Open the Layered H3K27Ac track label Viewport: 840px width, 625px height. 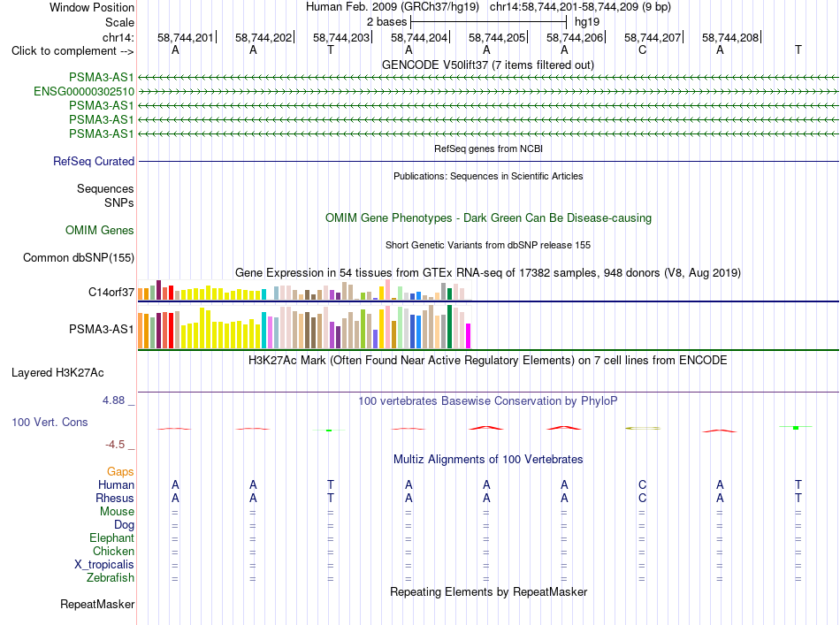click(x=57, y=373)
